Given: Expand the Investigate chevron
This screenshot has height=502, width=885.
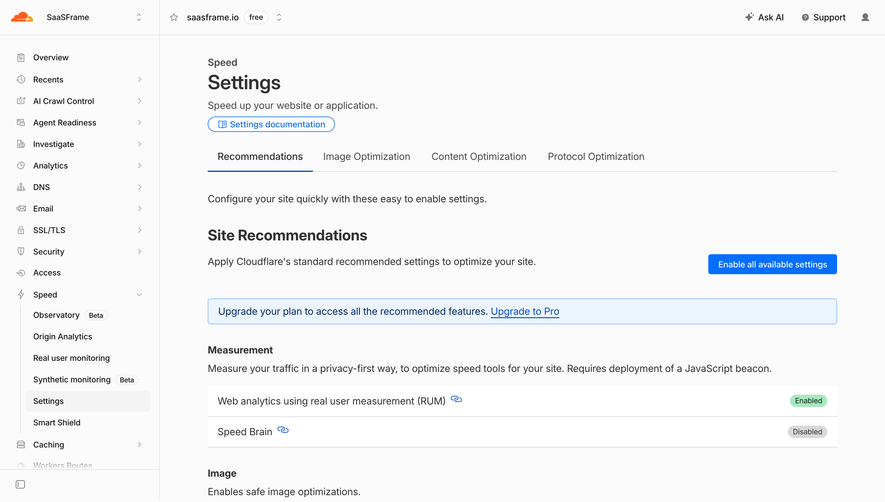Looking at the screenshot, I should 139,144.
